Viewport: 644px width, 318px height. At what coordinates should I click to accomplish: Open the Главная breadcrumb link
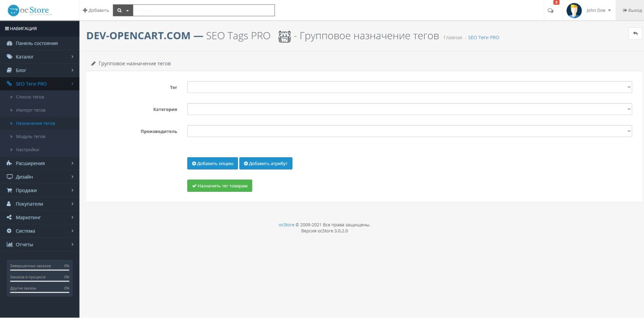[453, 37]
